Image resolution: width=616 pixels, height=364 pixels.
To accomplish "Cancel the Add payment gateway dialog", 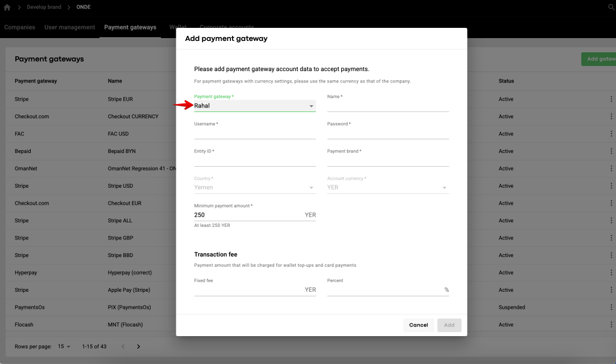I will [418, 325].
